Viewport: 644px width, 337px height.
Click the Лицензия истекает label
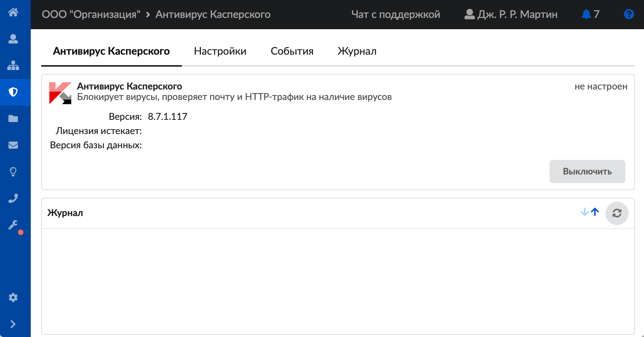[x=99, y=131]
